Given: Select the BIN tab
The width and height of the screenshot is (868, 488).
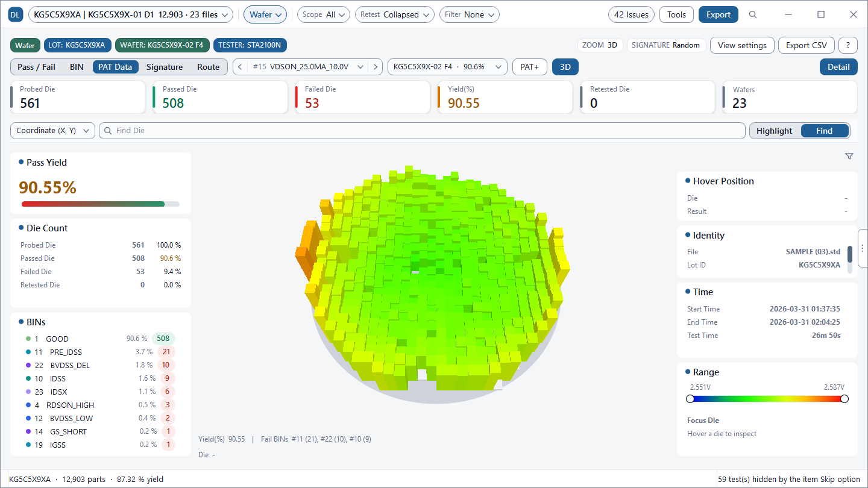Looking at the screenshot, I should click(x=77, y=67).
